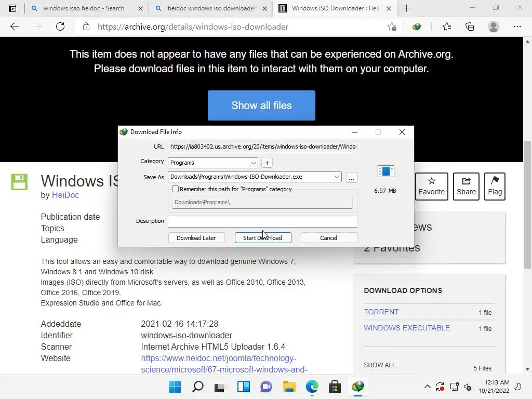This screenshot has width=532, height=399.
Task: Open Widgets from taskbar
Action: pyautogui.click(x=243, y=387)
